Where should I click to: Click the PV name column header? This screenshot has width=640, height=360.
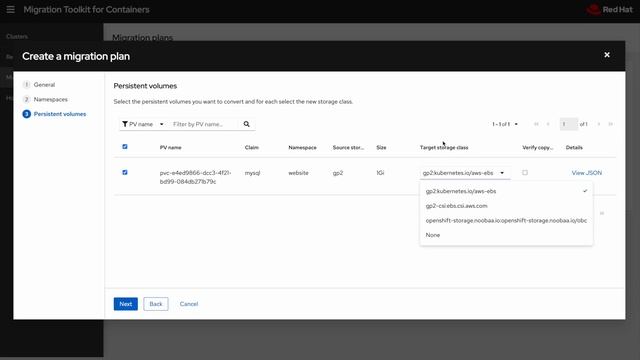pyautogui.click(x=171, y=147)
